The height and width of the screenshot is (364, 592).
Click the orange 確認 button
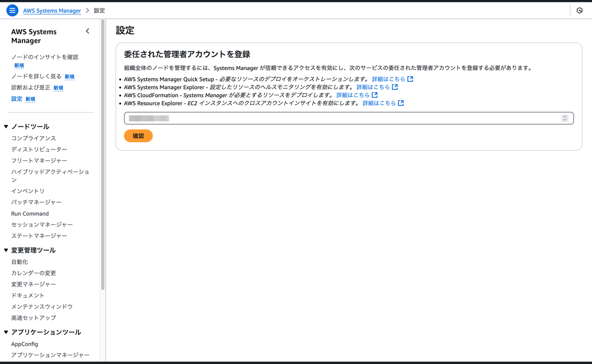138,136
